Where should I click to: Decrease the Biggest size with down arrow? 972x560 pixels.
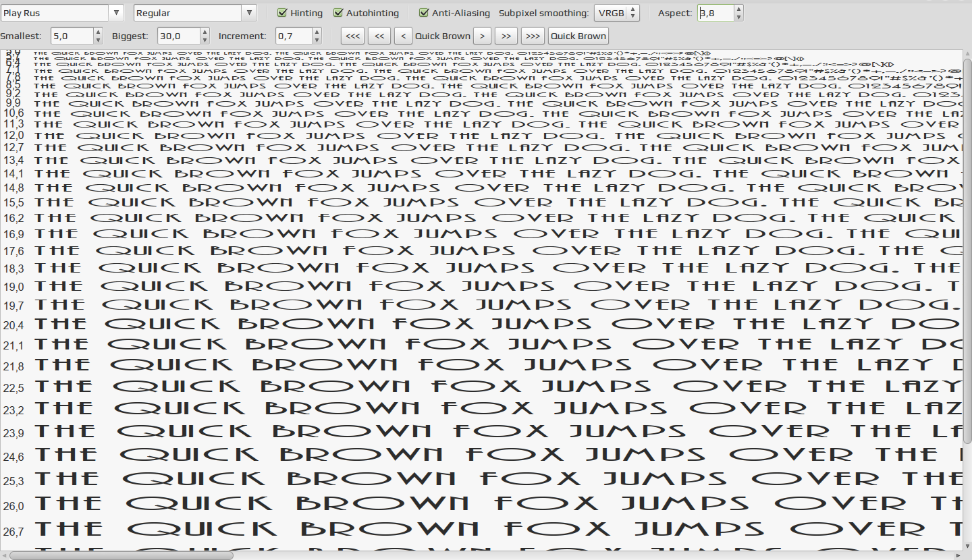tap(206, 40)
